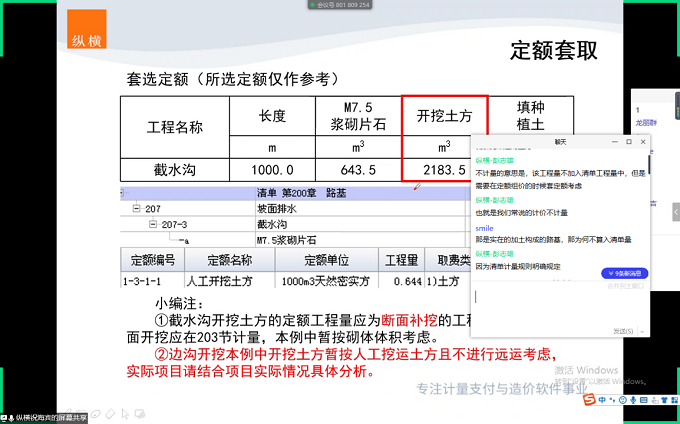The width and height of the screenshot is (680, 424).
Task: Maximize the chat window
Action: click(x=629, y=142)
